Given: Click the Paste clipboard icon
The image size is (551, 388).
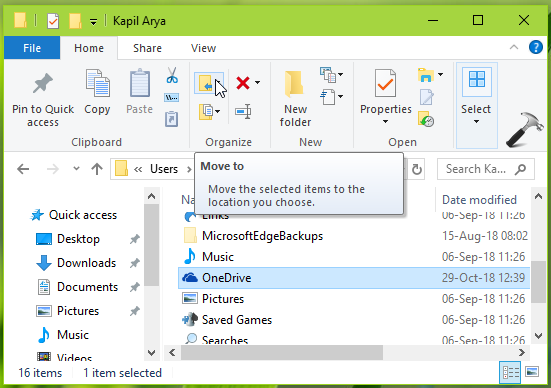Looking at the screenshot, I should pos(140,83).
